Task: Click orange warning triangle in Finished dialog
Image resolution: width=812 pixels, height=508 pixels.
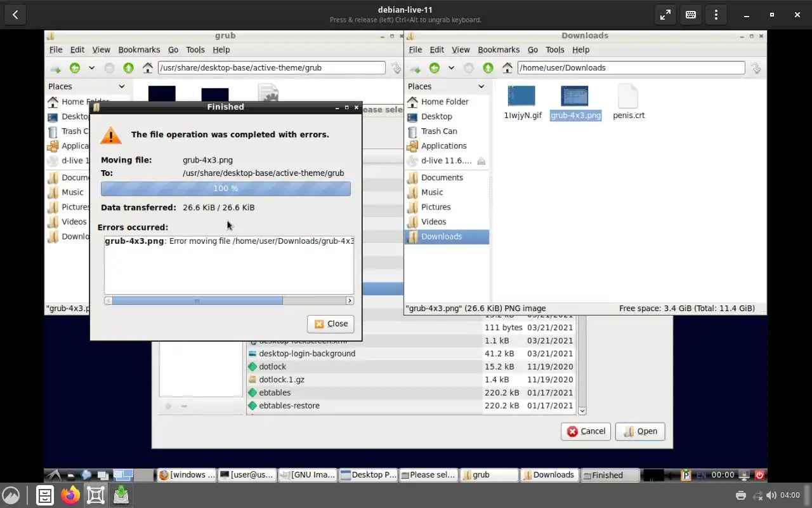Action: click(x=111, y=135)
